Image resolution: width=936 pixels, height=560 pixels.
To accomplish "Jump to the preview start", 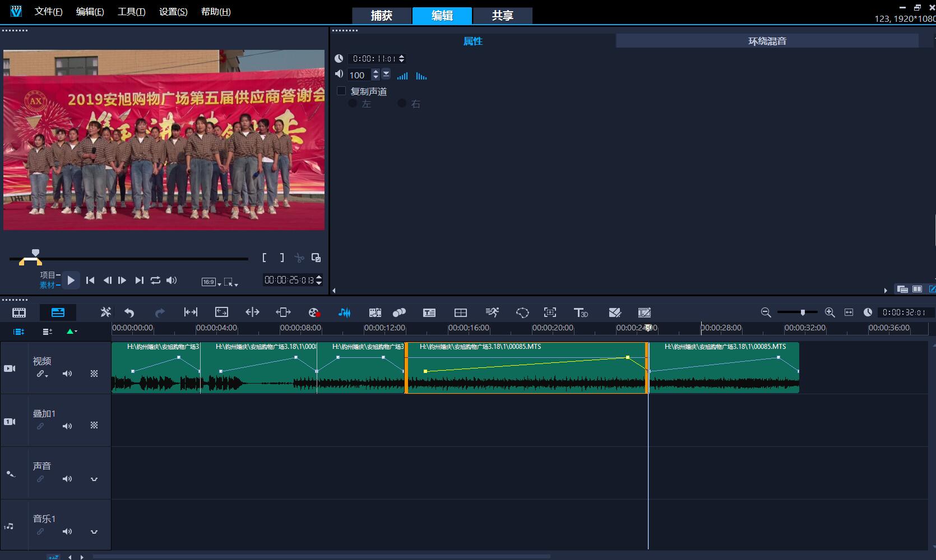I will click(90, 280).
